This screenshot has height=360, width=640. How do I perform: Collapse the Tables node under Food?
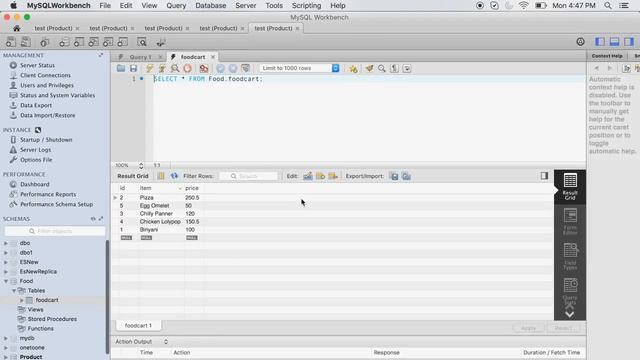pyautogui.click(x=14, y=291)
